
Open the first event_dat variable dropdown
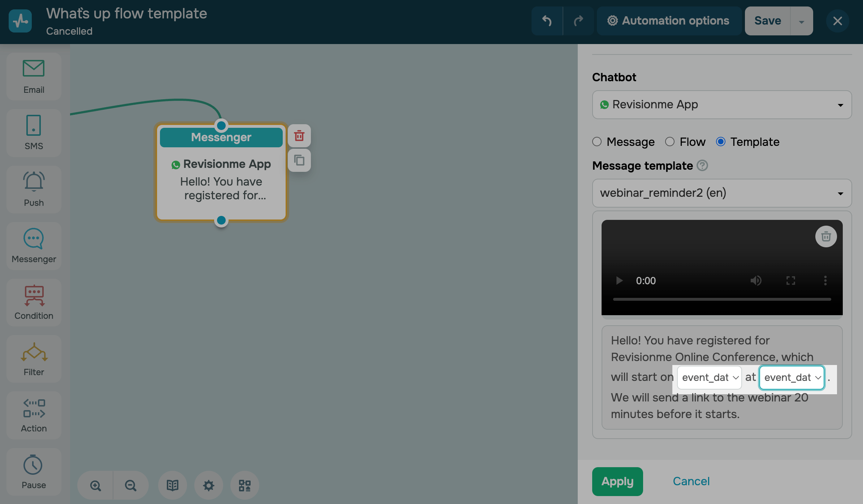[709, 377]
